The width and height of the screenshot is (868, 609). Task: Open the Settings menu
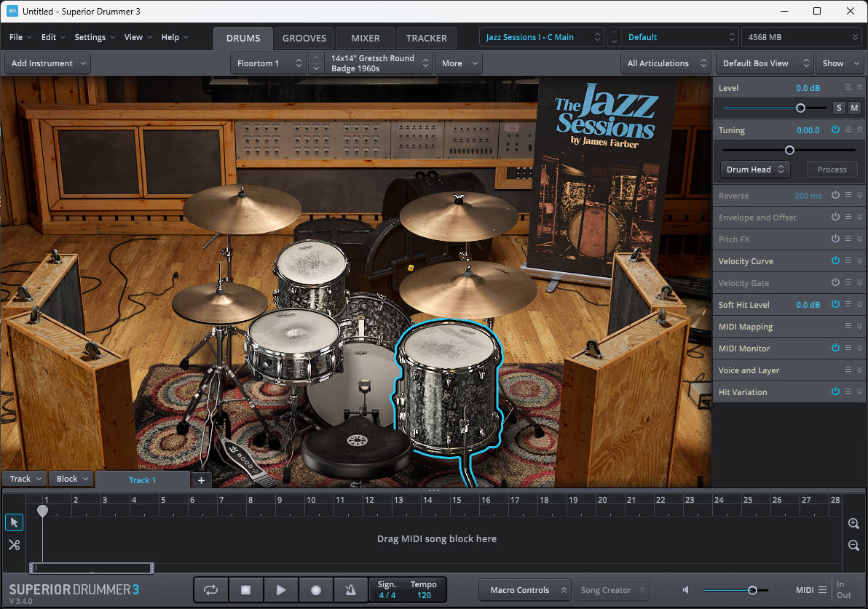[95, 37]
